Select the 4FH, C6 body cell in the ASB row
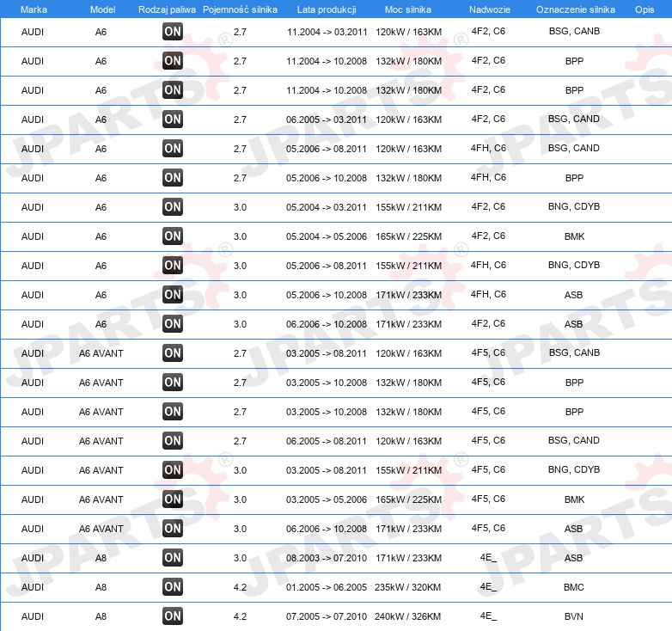672x631 pixels. (488, 294)
